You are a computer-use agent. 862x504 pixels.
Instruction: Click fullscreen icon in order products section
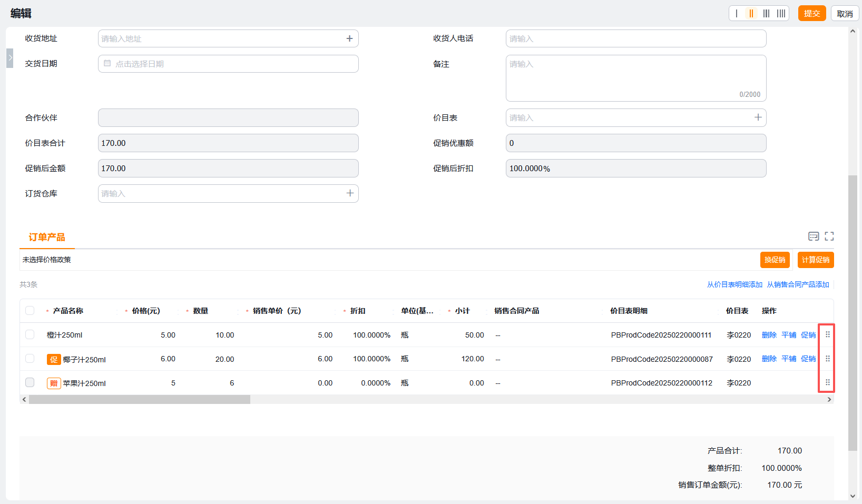[829, 236]
